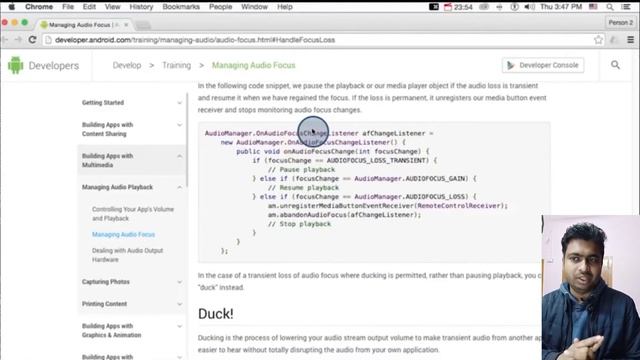Screen dimensions: 640x360
Task: Open Getting Started in sidebar
Action: coord(103,102)
